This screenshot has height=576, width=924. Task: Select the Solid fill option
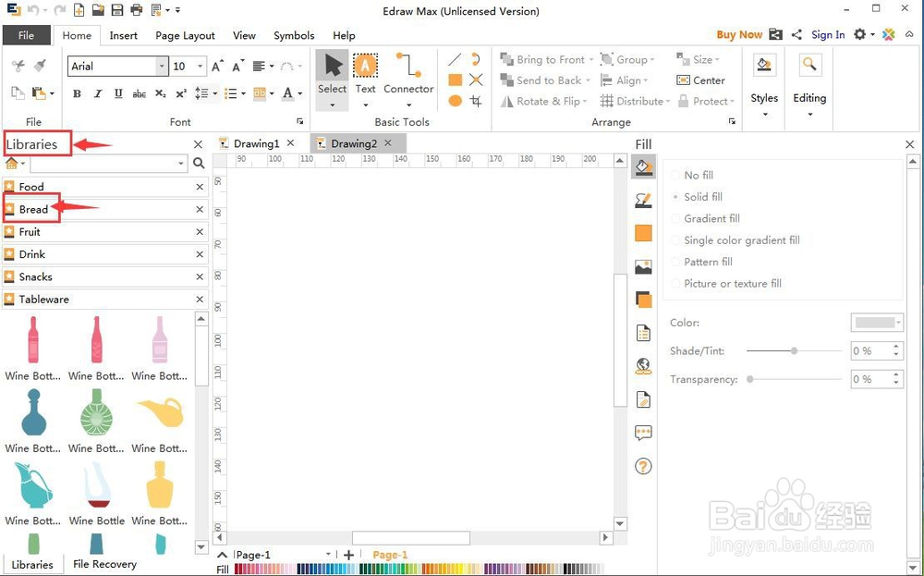point(697,197)
